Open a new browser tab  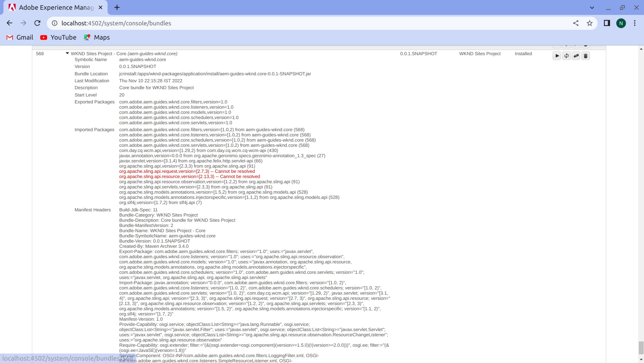(x=117, y=8)
